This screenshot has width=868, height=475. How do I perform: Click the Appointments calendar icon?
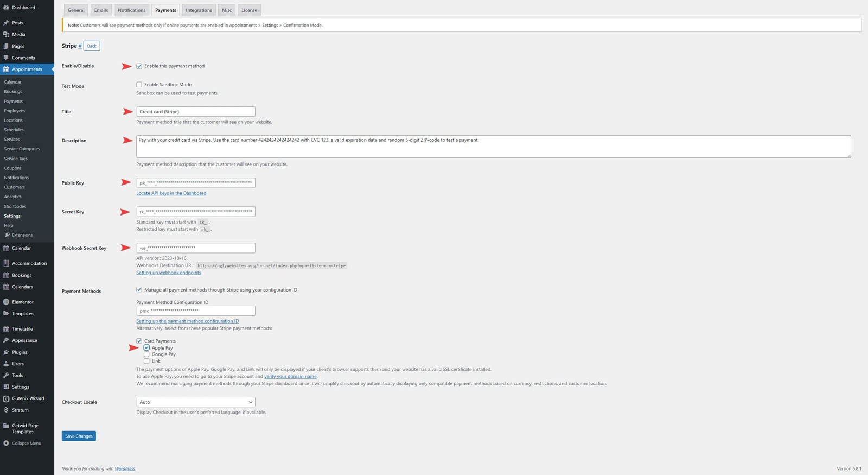coord(6,69)
